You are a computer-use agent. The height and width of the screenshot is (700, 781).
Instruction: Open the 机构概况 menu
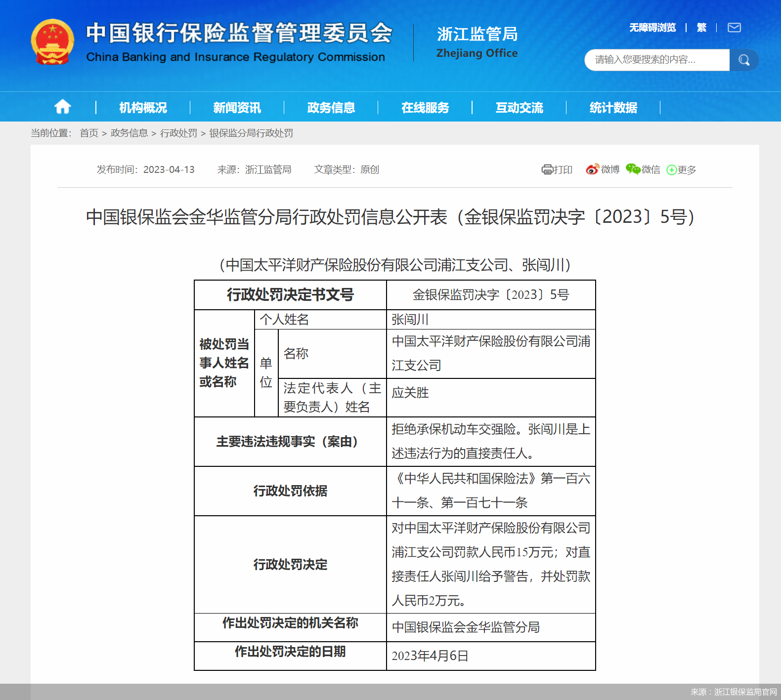tap(143, 107)
